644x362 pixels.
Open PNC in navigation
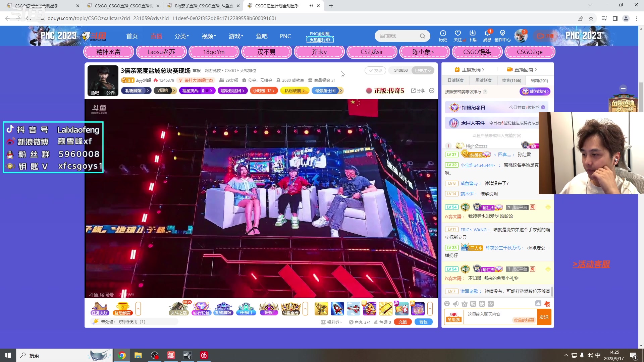(285, 36)
